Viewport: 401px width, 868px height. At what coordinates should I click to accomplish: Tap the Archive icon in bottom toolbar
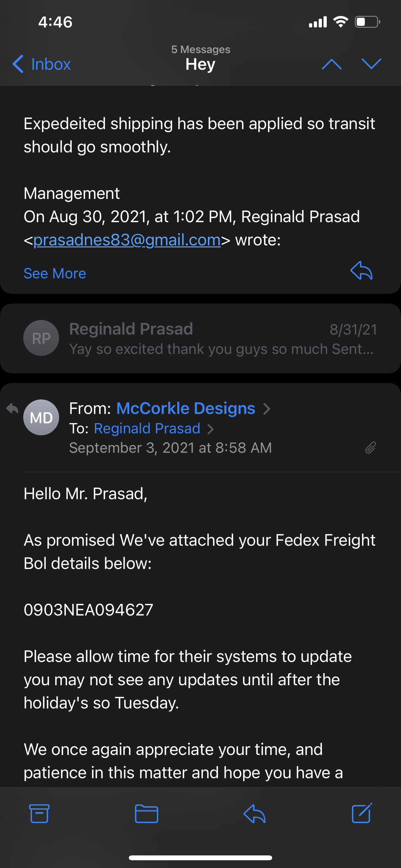point(39,814)
